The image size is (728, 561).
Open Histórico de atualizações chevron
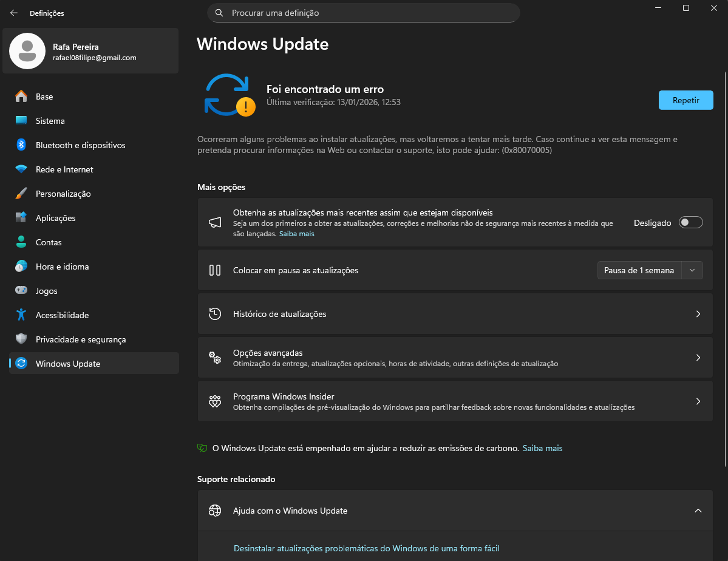tap(698, 314)
